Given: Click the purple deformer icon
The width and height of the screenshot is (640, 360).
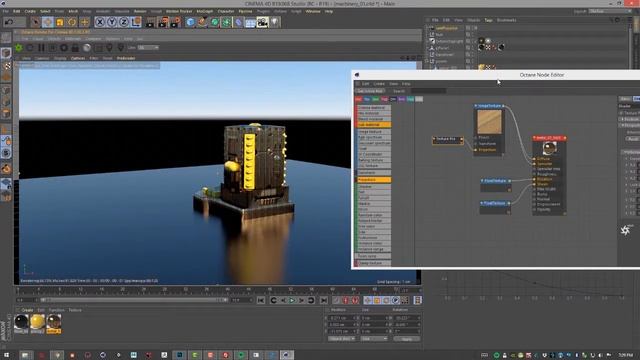Looking at the screenshot, I should (239, 22).
